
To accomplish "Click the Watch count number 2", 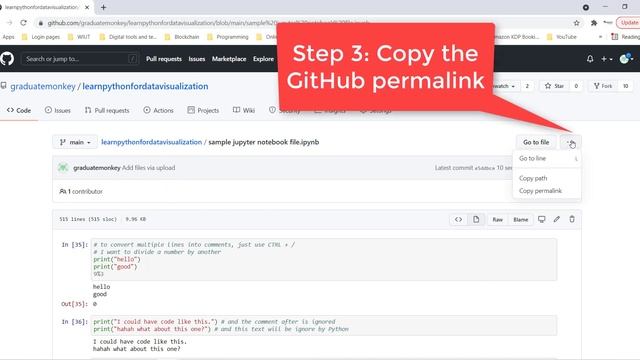I will coord(527,86).
